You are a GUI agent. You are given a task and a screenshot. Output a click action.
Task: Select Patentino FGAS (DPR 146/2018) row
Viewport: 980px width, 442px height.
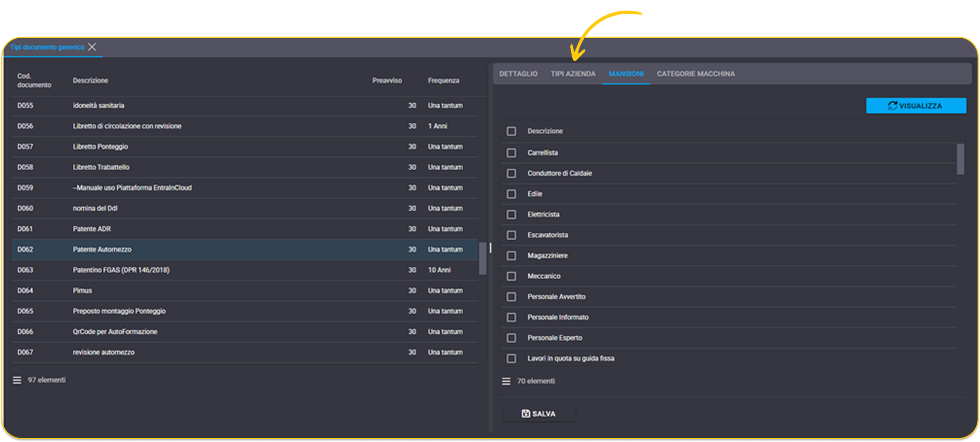(245, 270)
